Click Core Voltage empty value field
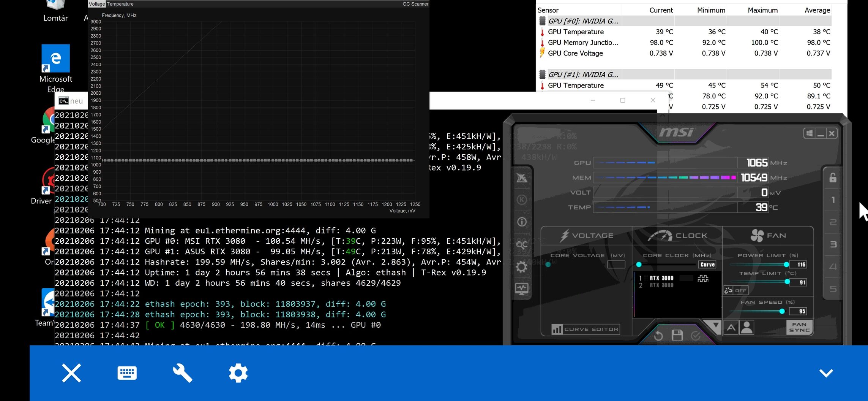The height and width of the screenshot is (401, 868). 616,265
